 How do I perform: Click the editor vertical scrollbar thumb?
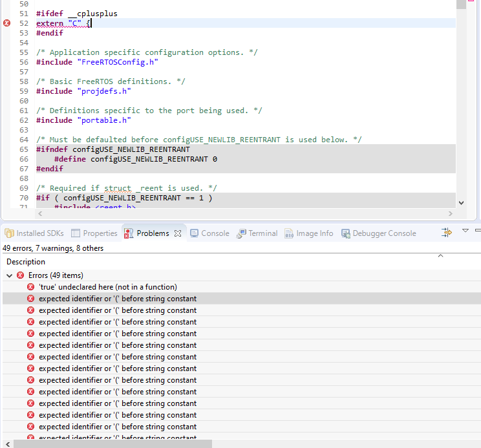tap(461, 5)
